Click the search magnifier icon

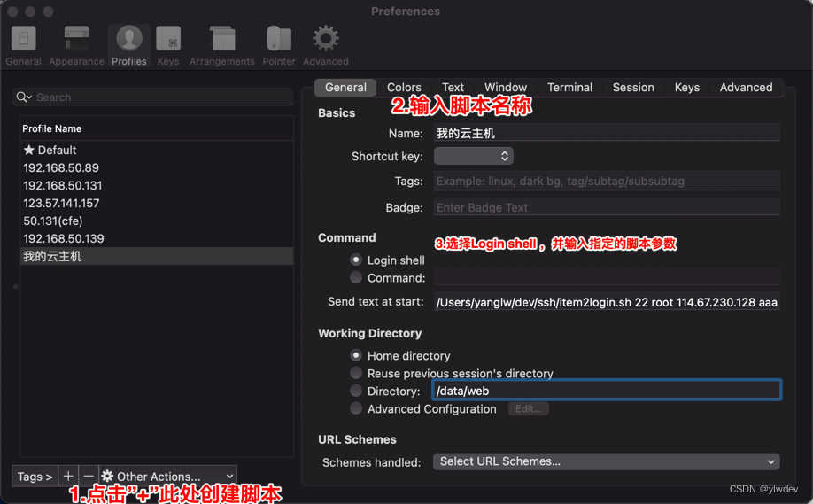(x=24, y=97)
